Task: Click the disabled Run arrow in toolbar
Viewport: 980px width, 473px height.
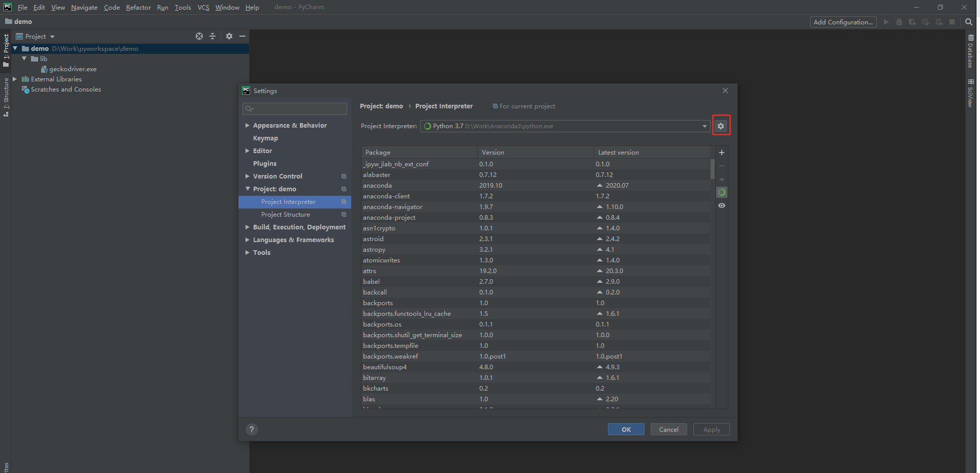Action: (886, 22)
